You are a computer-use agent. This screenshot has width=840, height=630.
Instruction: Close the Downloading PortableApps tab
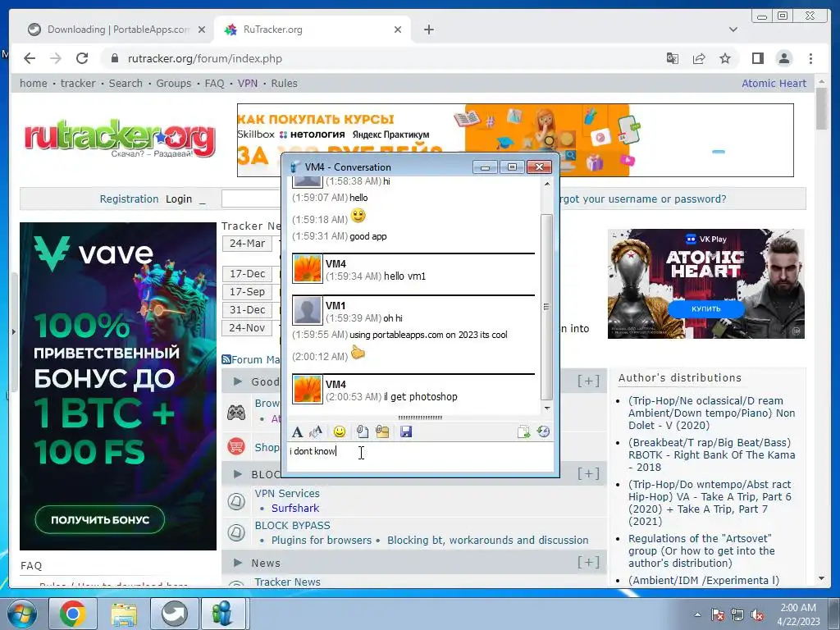(202, 30)
